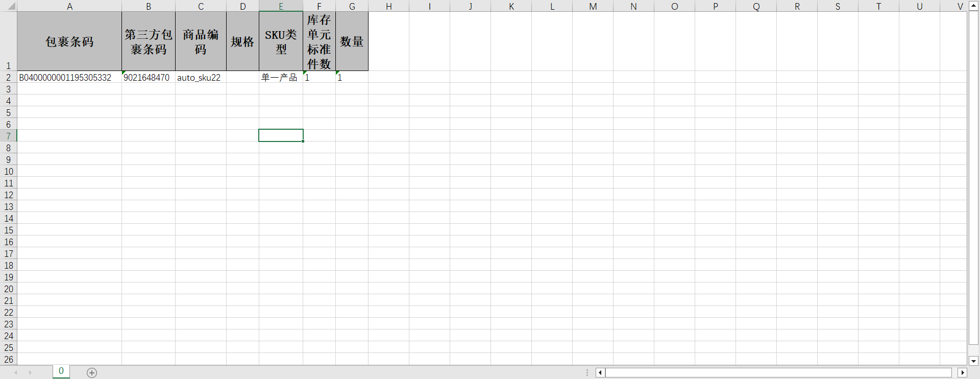The image size is (980, 379).
Task: Select cell G2 with value 1
Action: click(352, 77)
